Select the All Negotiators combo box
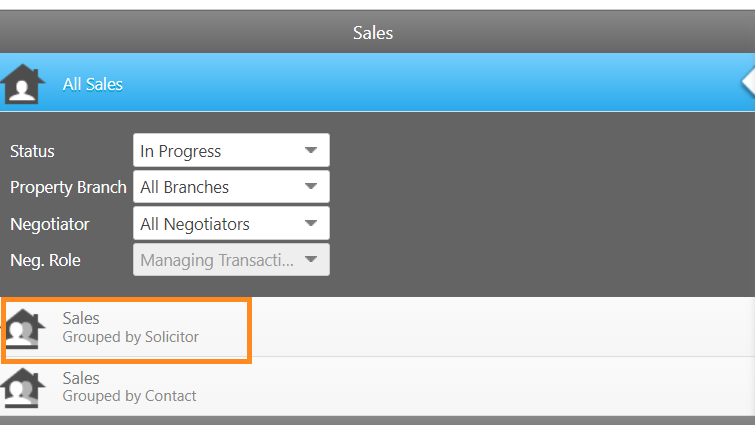755x425 pixels. click(231, 223)
